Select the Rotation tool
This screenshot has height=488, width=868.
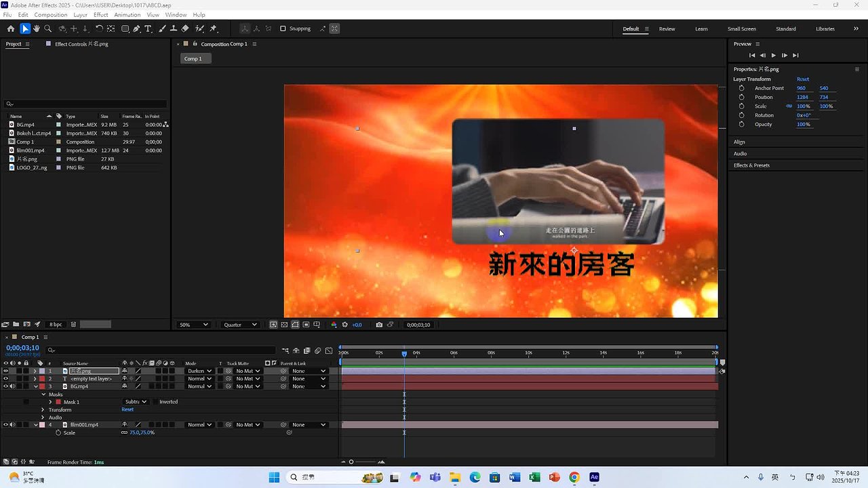click(100, 28)
